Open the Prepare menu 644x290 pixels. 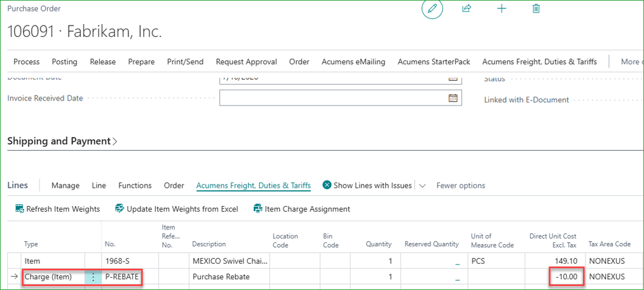pyautogui.click(x=141, y=62)
